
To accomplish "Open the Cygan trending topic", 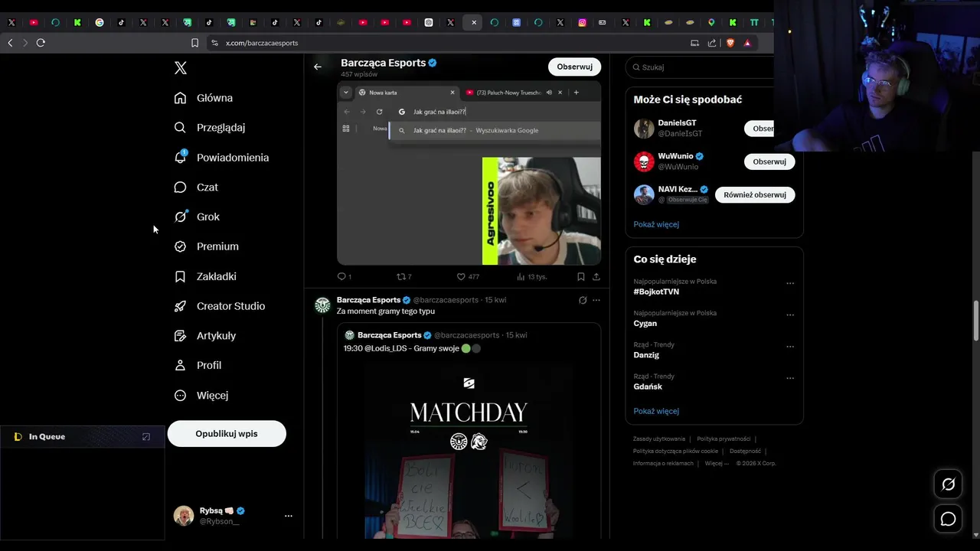I will click(645, 323).
